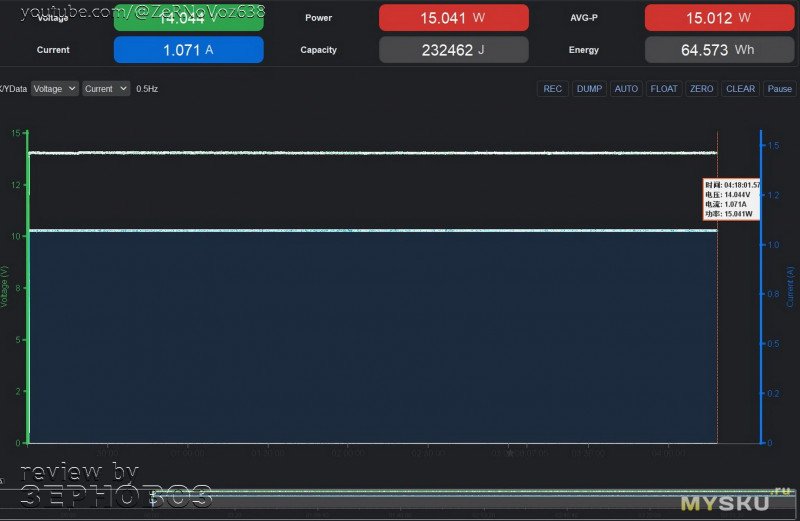The height and width of the screenshot is (521, 800).
Task: Open the Current axis dropdown
Action: [106, 89]
